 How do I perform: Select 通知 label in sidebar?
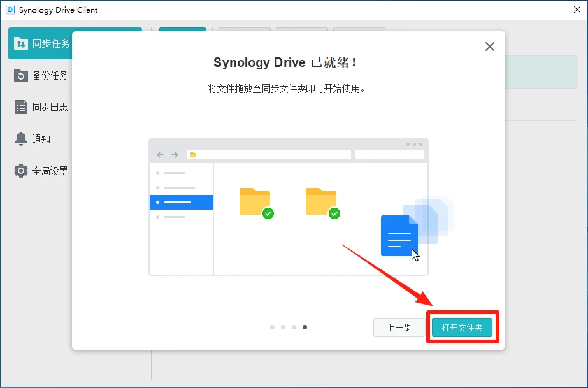pyautogui.click(x=41, y=139)
